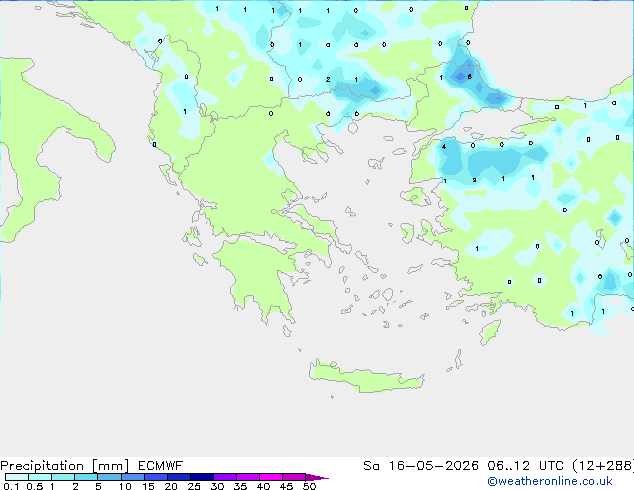Click the 0.1–0.5 mm palest legend swatch

[x=17, y=477]
